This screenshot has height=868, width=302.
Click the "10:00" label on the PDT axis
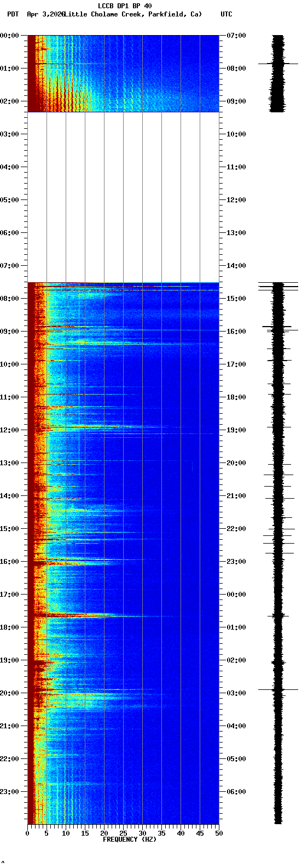(x=9, y=364)
